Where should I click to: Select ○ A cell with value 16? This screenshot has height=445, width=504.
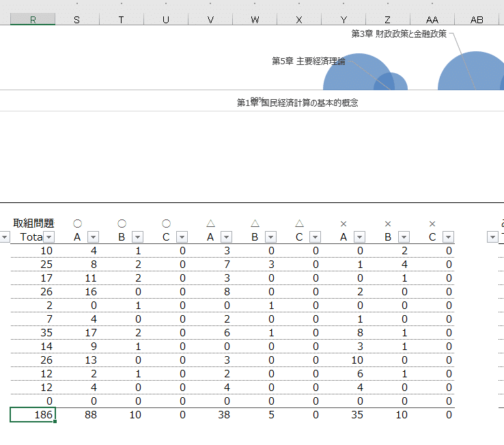77,291
